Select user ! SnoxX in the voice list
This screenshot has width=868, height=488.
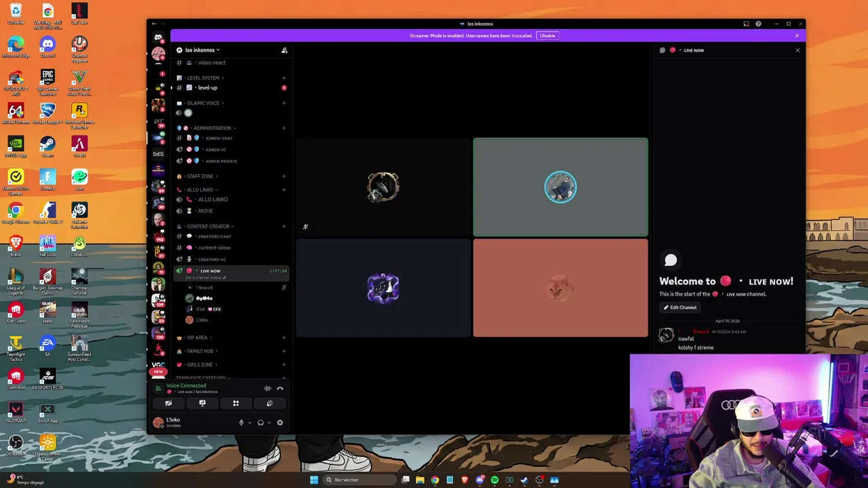click(204, 287)
